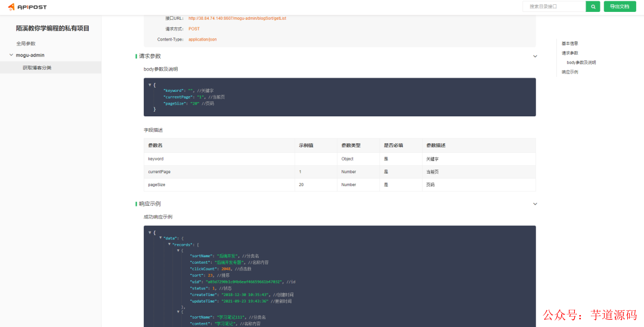The height and width of the screenshot is (327, 644).
Task: Select the mogu-admin folder label
Action: pyautogui.click(x=30, y=55)
